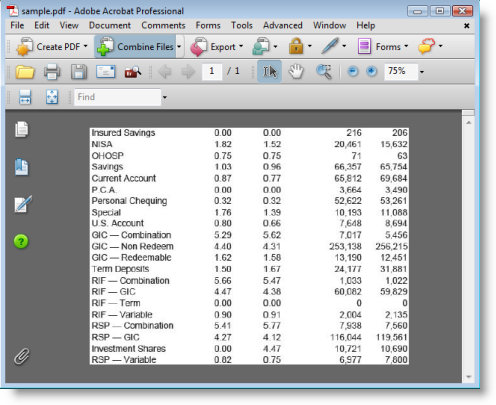Click the Print icon
This screenshot has width=496, height=405.
[x=52, y=72]
